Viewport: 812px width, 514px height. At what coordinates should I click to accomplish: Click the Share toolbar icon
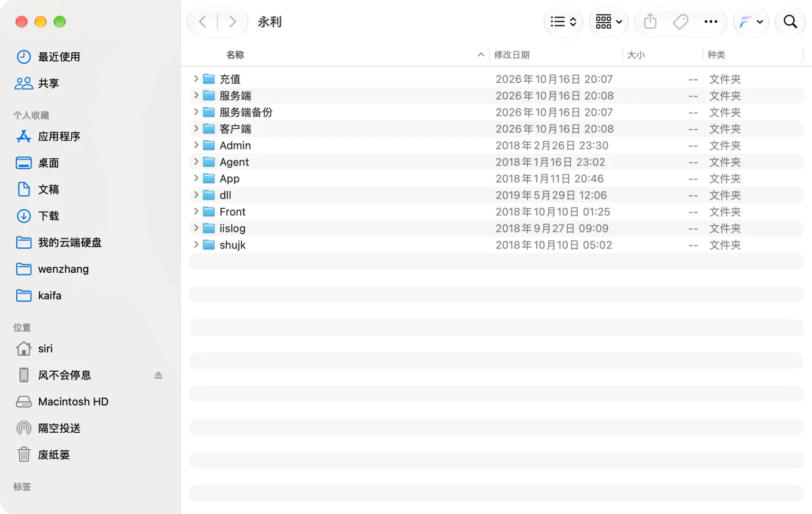coord(650,22)
